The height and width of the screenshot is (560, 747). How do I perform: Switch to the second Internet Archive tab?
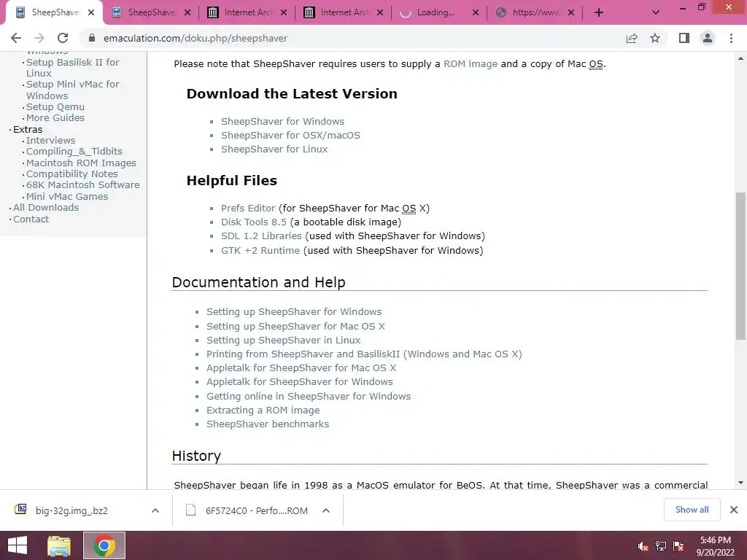[344, 13]
